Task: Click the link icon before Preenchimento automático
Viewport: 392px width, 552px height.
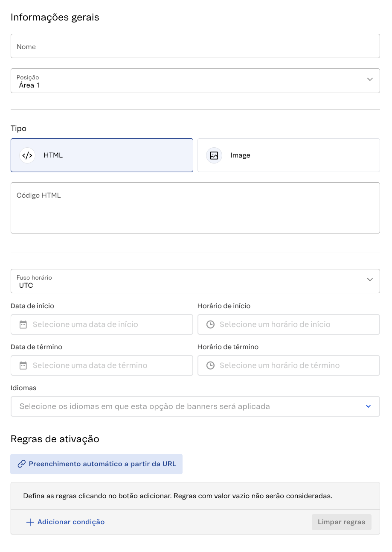Action: coord(22,464)
